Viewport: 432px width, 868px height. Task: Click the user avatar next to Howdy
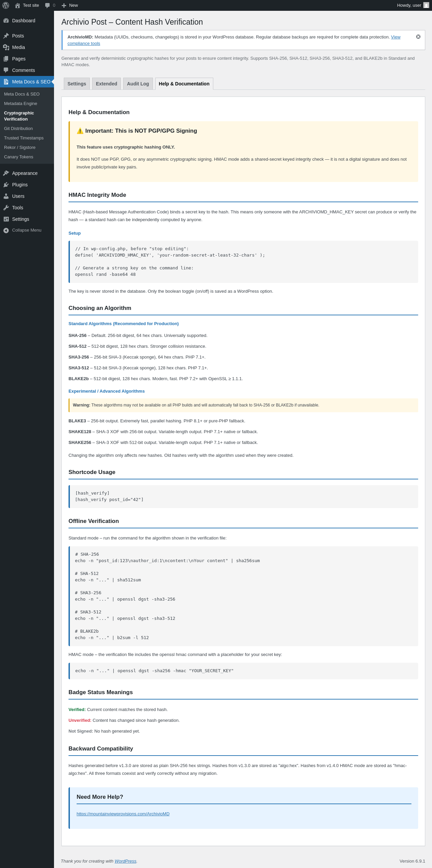pyautogui.click(x=426, y=5)
